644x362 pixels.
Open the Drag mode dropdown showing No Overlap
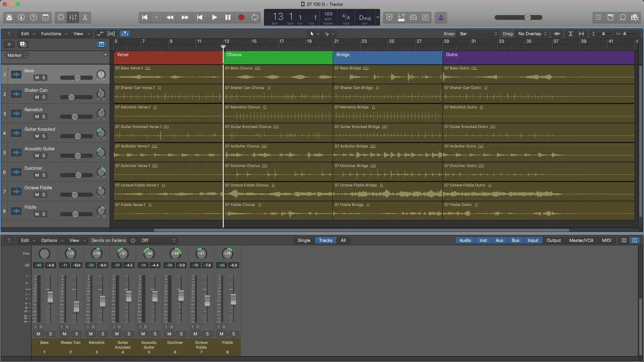(x=532, y=34)
